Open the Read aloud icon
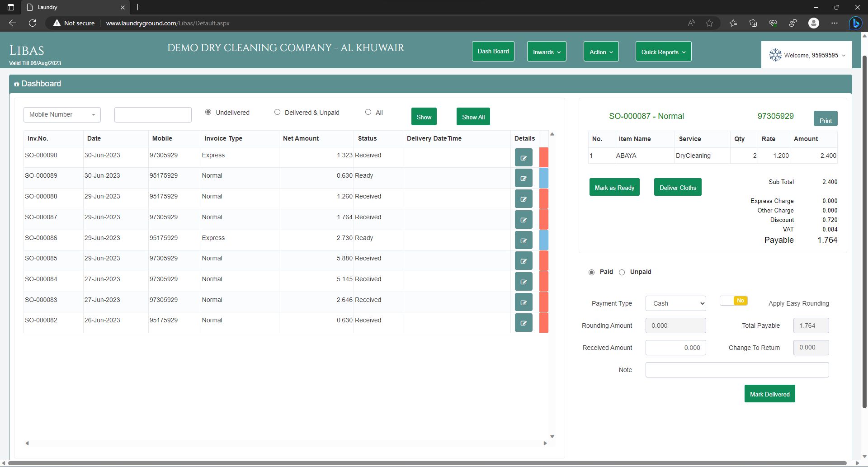The height and width of the screenshot is (467, 868). coord(691,23)
